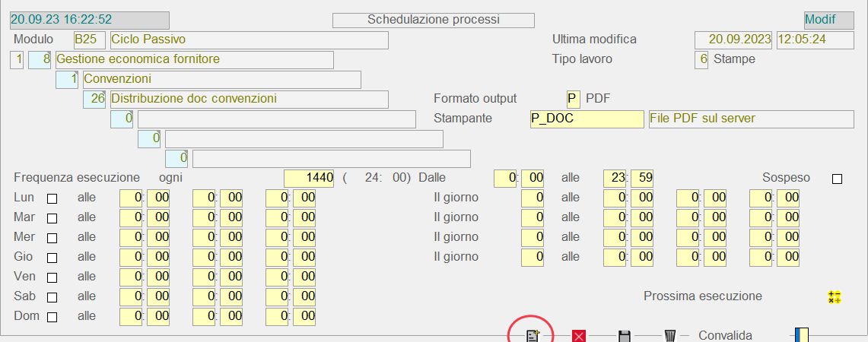
Task: Click the red X cancel icon
Action: pyautogui.click(x=579, y=336)
